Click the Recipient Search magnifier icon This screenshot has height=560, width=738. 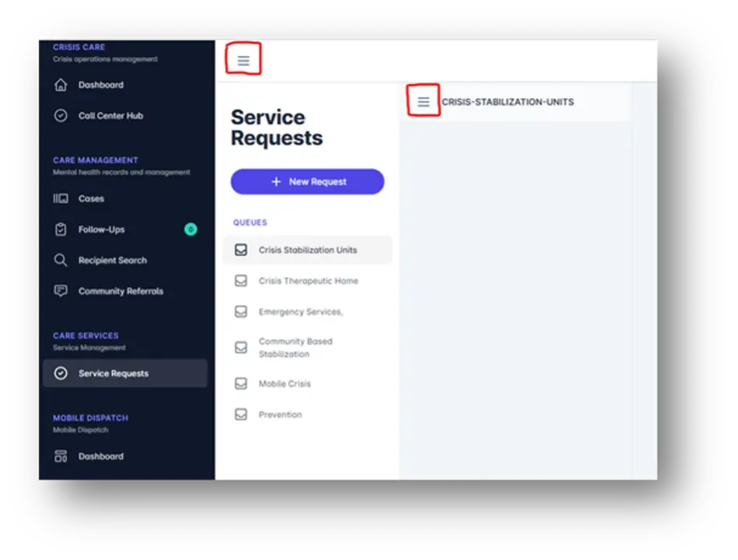pyautogui.click(x=61, y=261)
